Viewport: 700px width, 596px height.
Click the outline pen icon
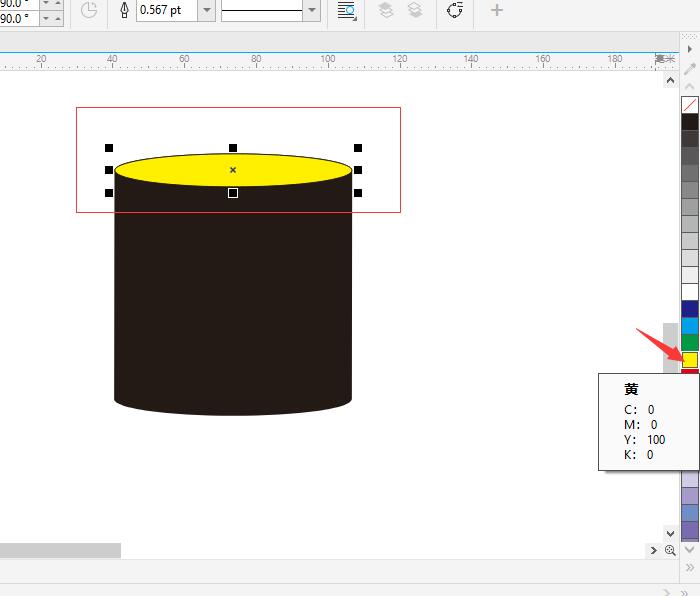124,10
